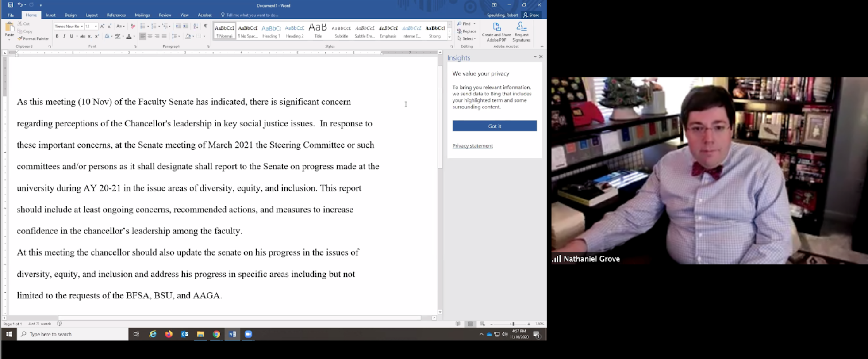
Task: Switch to the Insert tab
Action: tap(51, 15)
